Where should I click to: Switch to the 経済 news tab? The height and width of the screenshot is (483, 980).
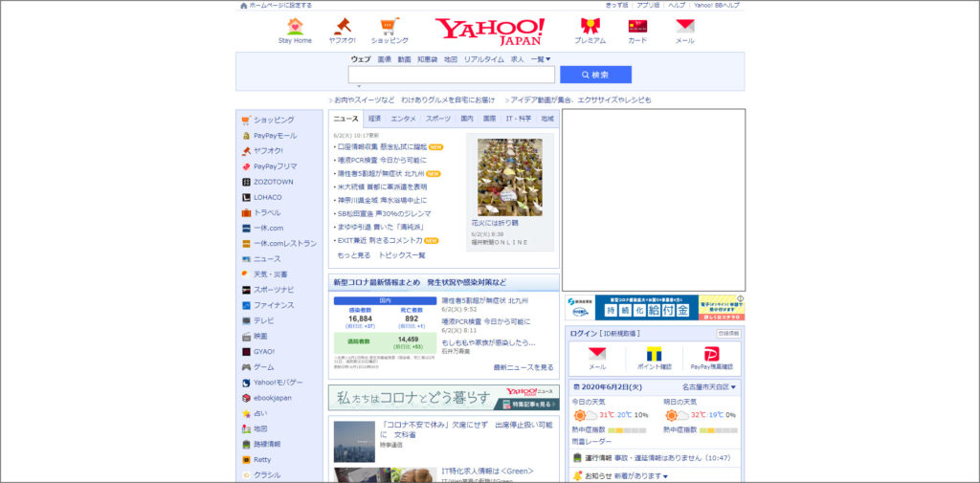click(x=374, y=119)
